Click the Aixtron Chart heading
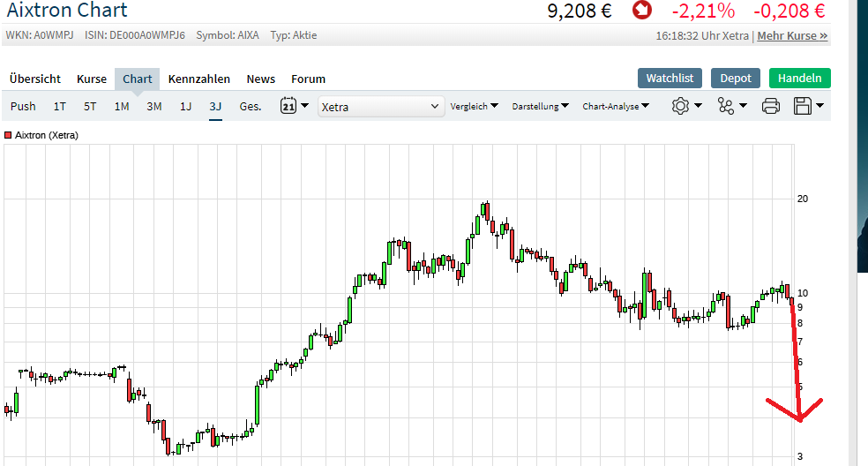 pos(67,10)
